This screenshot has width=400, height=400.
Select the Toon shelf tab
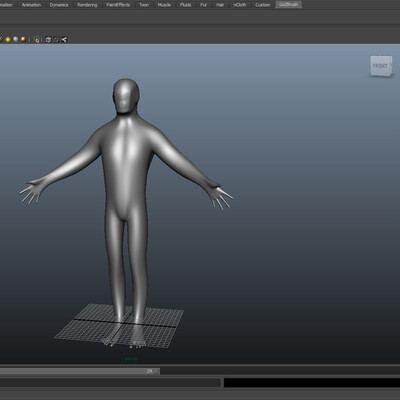(x=144, y=5)
